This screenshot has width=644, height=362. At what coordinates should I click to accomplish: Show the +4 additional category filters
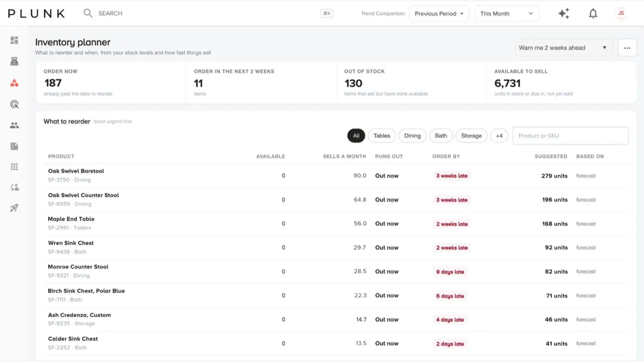coord(499,136)
